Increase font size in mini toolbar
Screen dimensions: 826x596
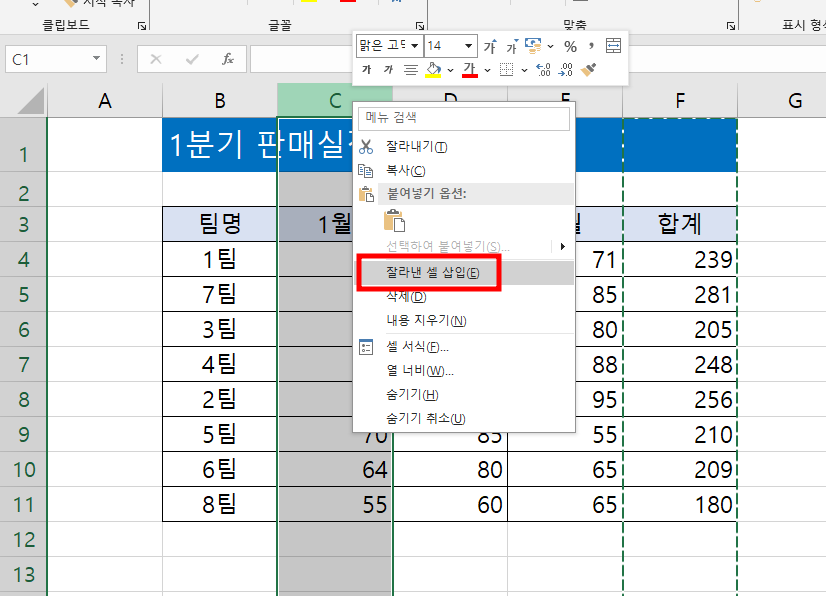tap(490, 47)
